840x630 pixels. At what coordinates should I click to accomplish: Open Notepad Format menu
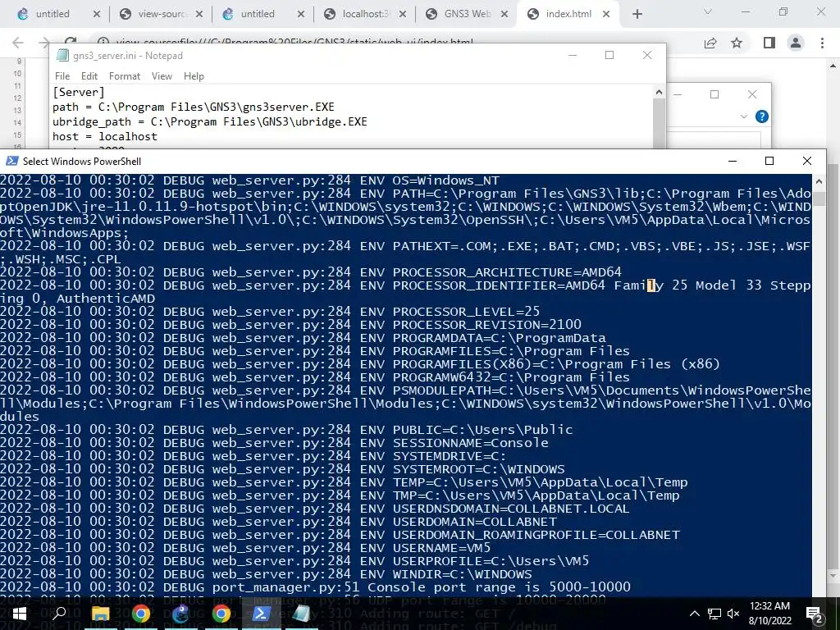pyautogui.click(x=125, y=76)
